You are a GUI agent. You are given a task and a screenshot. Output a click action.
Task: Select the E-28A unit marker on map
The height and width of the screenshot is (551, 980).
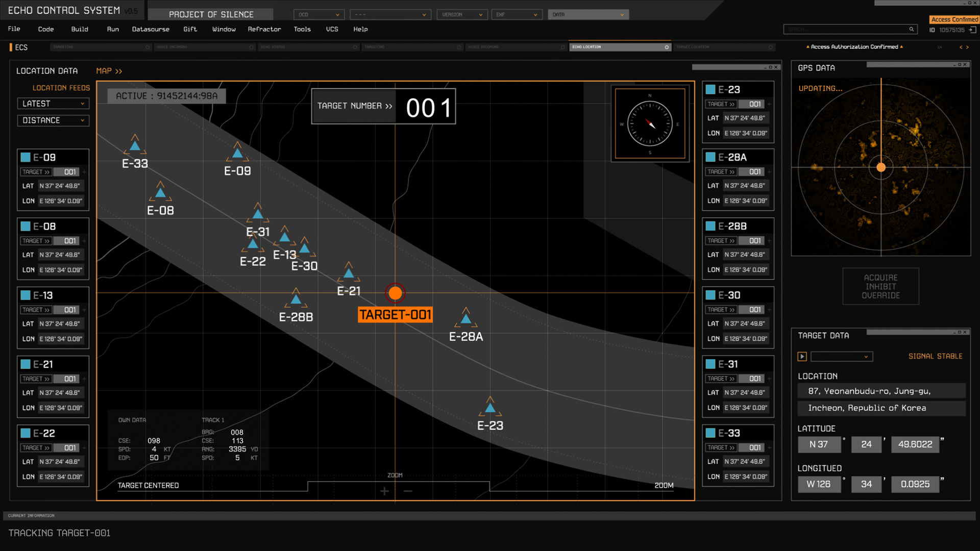[x=465, y=319]
